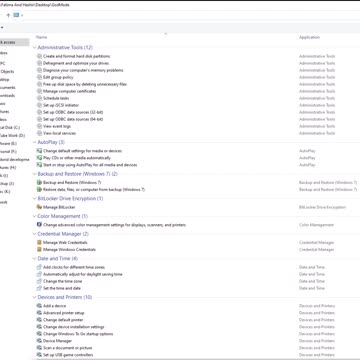
Task: Click the Manage Windows Credentials icon
Action: coord(39,250)
